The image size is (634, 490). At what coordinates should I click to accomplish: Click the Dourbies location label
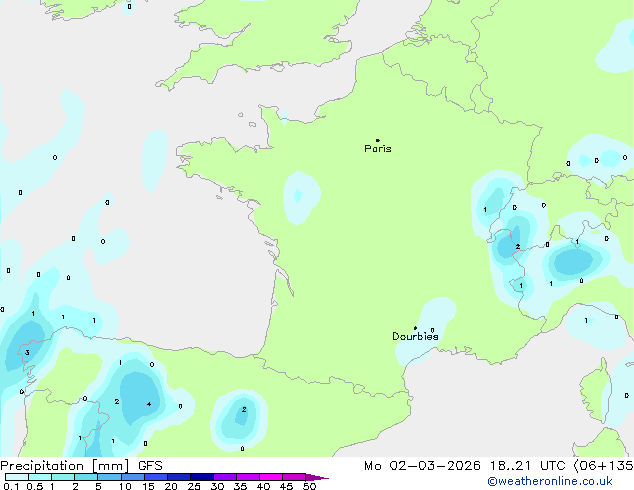click(415, 336)
